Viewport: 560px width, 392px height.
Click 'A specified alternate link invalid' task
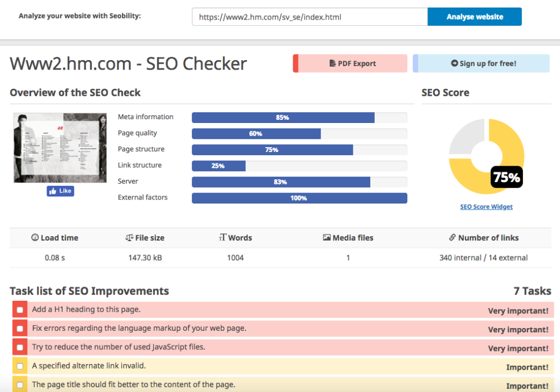[x=89, y=366]
